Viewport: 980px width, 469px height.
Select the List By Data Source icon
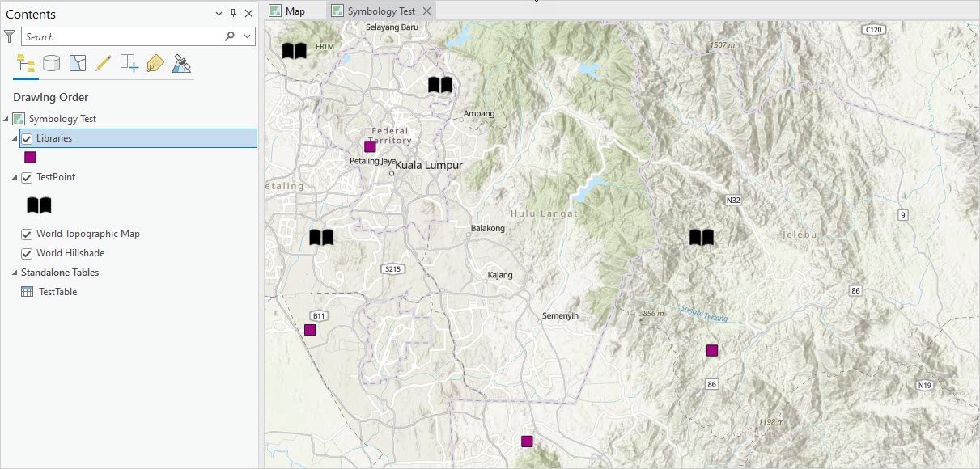pyautogui.click(x=51, y=63)
